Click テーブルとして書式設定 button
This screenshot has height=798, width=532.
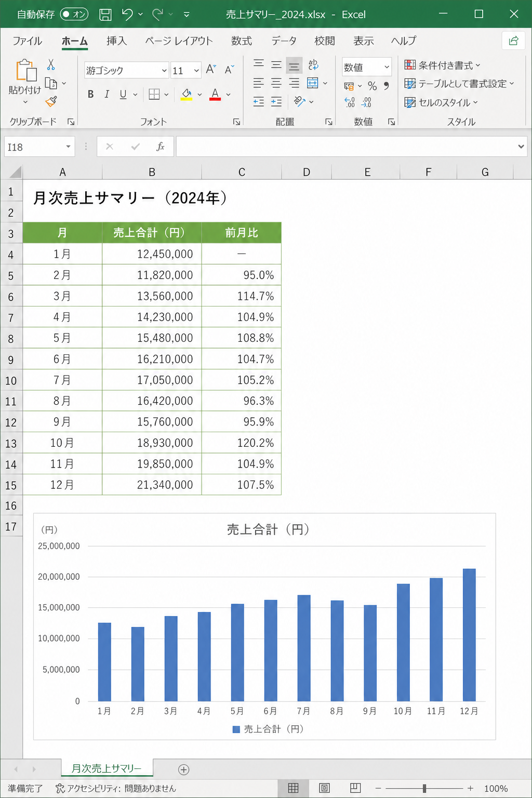459,83
